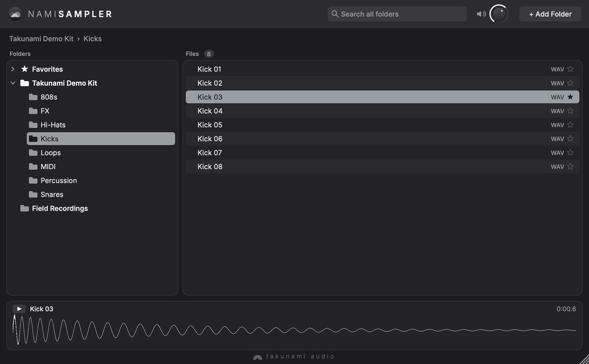Select the Kick 07 file

383,153
